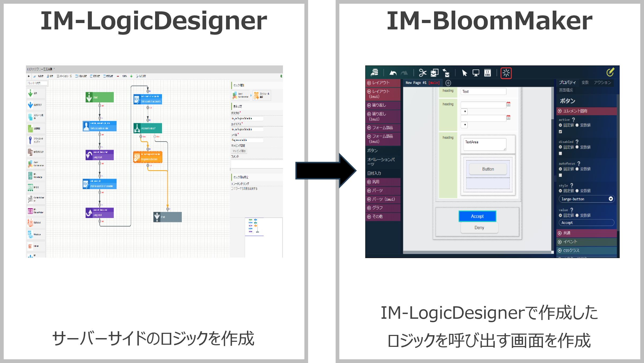The image size is (644, 363).
Task: Select the cursor pointer tool
Action: pyautogui.click(x=464, y=73)
